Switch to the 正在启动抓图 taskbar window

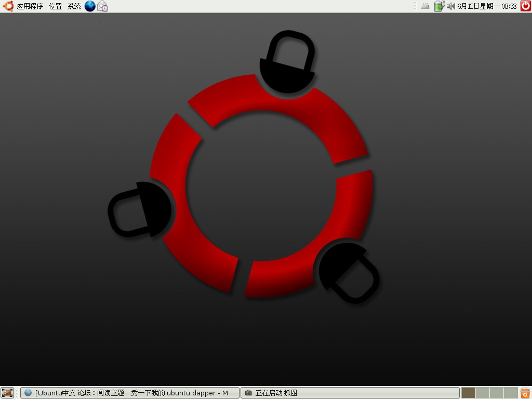[x=350, y=393]
